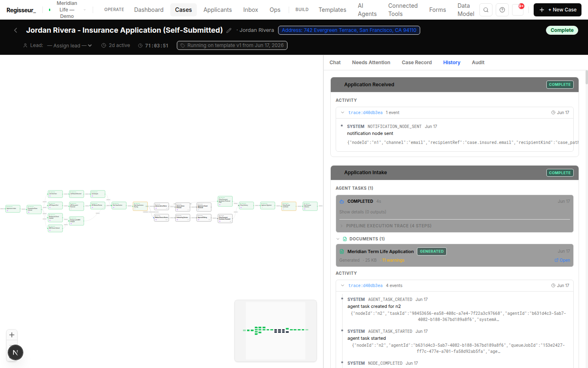
Task: Open Templates under Build
Action: pyautogui.click(x=332, y=10)
